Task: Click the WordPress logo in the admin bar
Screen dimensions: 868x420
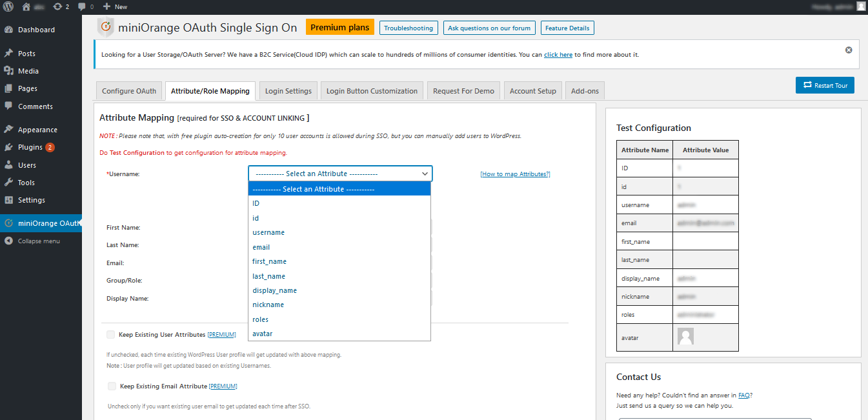Action: coord(7,6)
